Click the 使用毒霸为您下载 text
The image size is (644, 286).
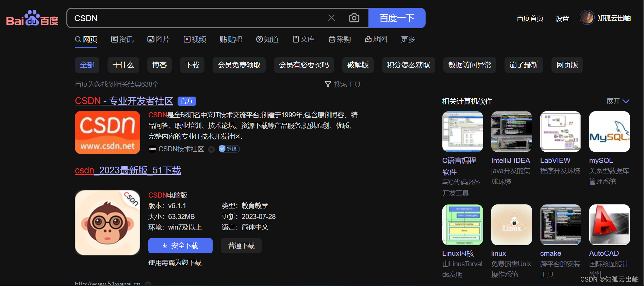point(175,263)
